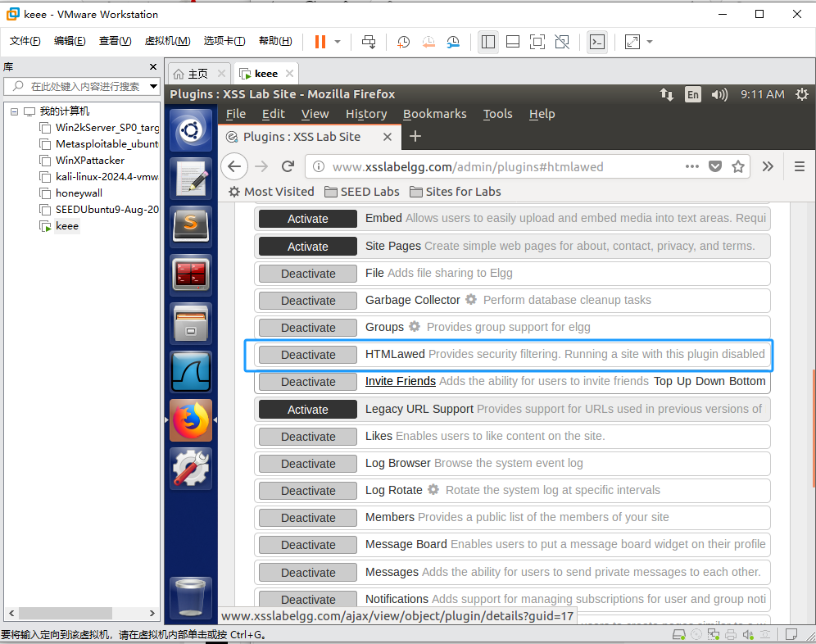Viewport: 816px width, 644px height.
Task: Select the honeywall VM
Action: [79, 193]
